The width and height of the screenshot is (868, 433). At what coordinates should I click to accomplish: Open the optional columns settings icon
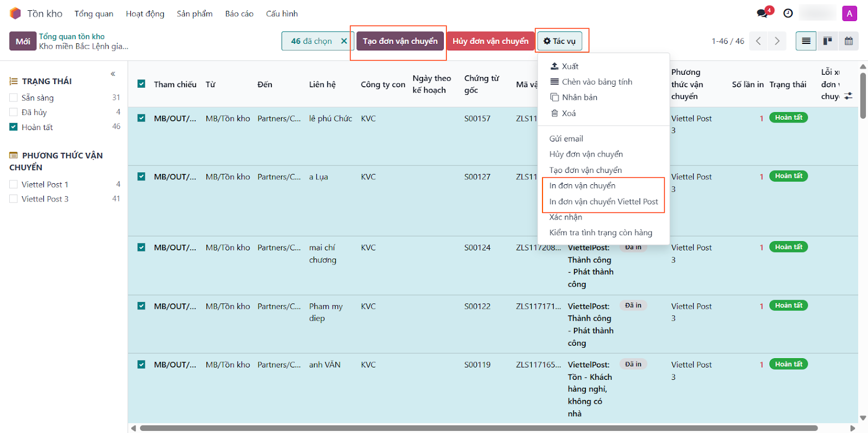click(848, 96)
